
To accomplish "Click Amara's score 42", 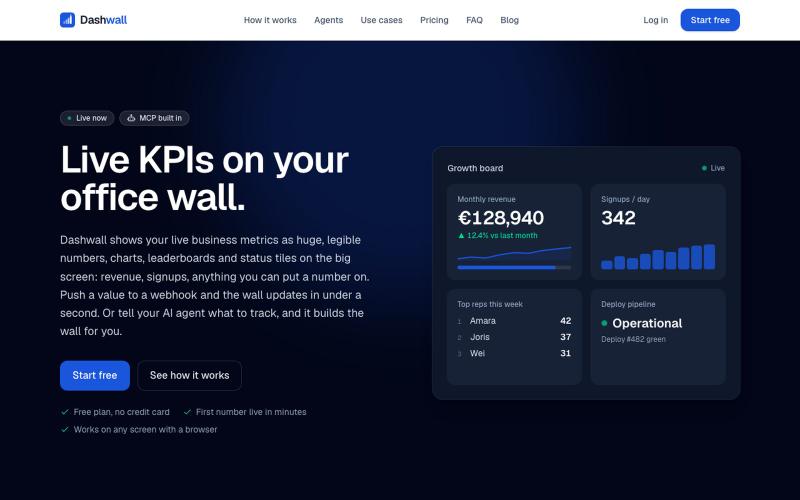I will (x=565, y=321).
